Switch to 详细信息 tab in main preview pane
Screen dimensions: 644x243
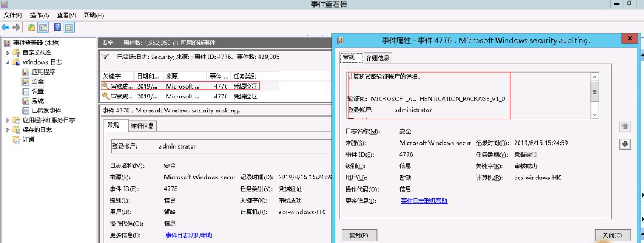(142, 126)
